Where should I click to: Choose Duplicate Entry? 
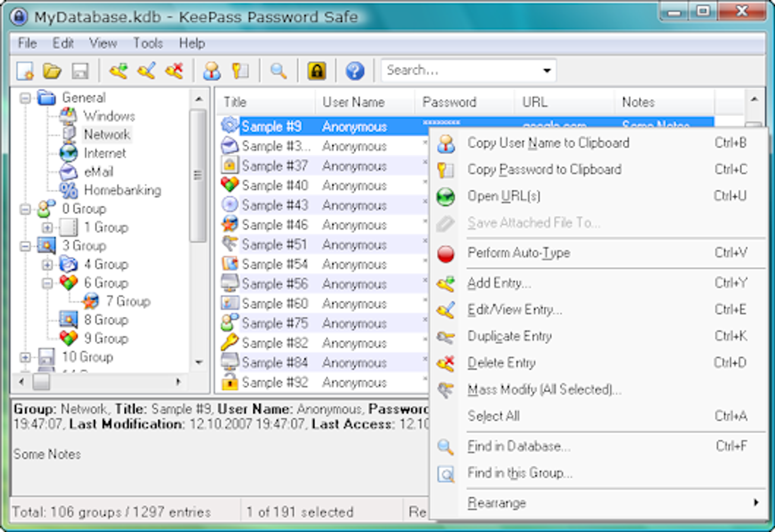(599, 336)
